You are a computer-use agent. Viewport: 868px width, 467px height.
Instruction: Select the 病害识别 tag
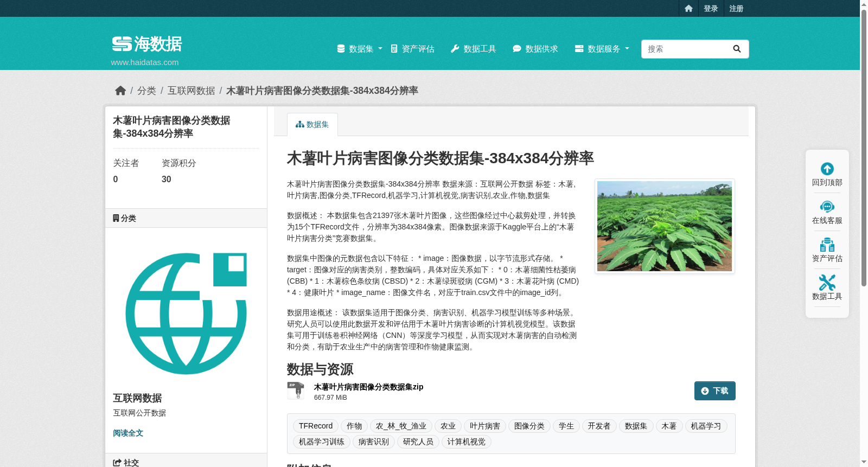374,442
